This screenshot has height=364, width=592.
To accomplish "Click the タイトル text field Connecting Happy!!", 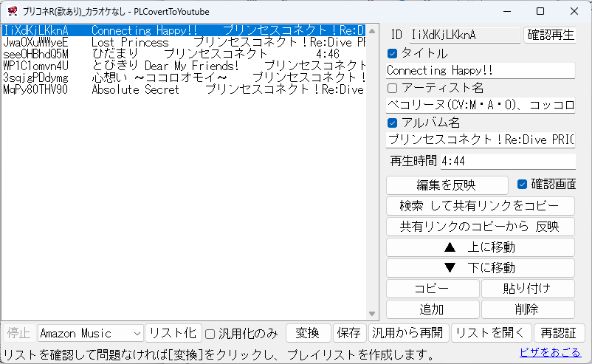I will point(480,71).
